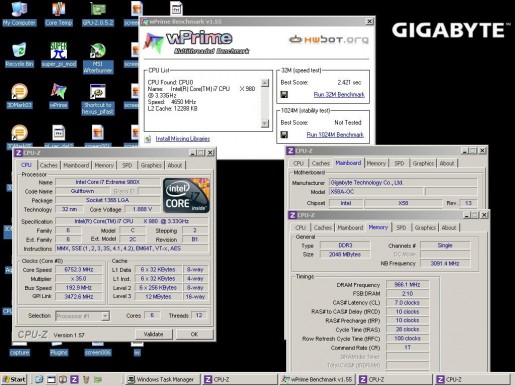Viewport: 515px width, 386px height.
Task: Open Mainboard tab in left CPU-Z window
Action: tap(76, 165)
